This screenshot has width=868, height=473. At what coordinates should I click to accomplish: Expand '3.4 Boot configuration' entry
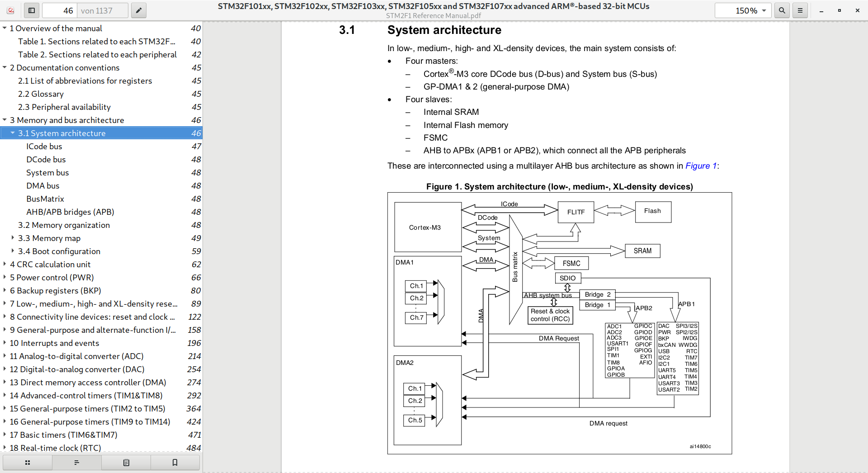pos(13,251)
